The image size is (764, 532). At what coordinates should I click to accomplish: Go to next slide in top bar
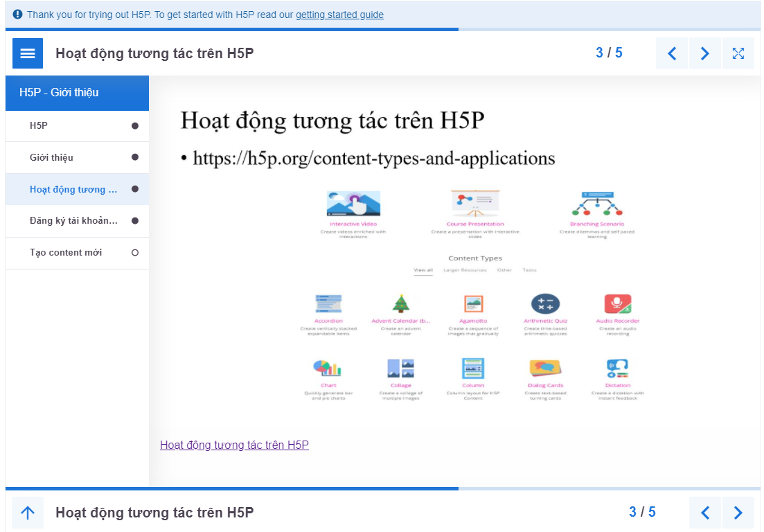[x=704, y=53]
